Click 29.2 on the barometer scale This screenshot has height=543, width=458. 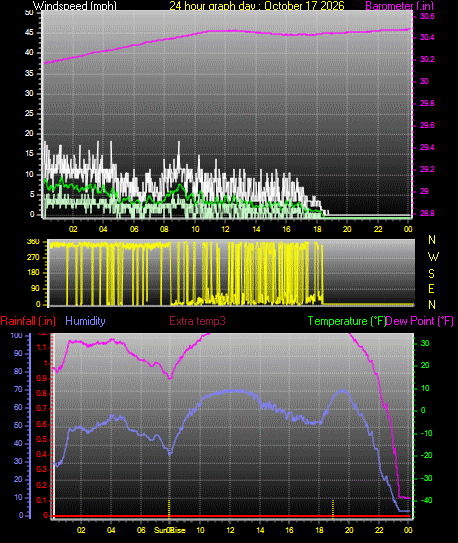pyautogui.click(x=427, y=169)
